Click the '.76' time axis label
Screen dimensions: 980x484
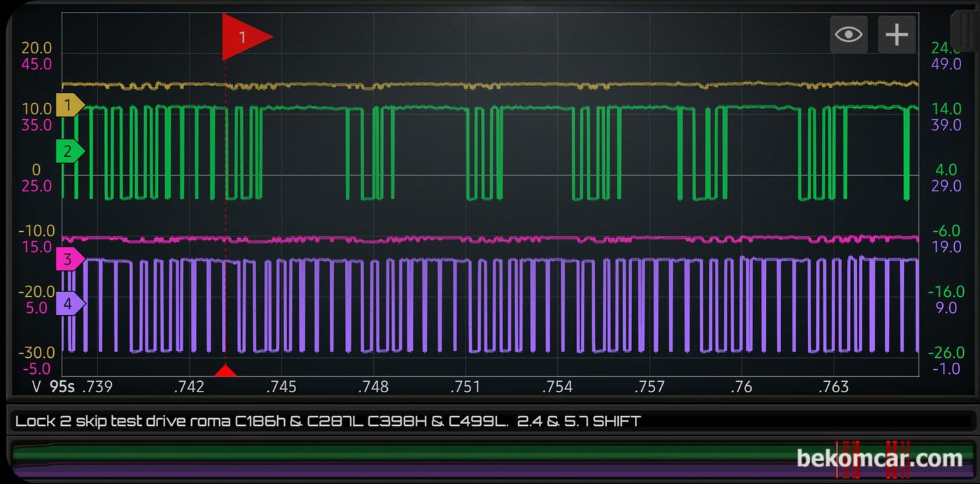click(741, 387)
